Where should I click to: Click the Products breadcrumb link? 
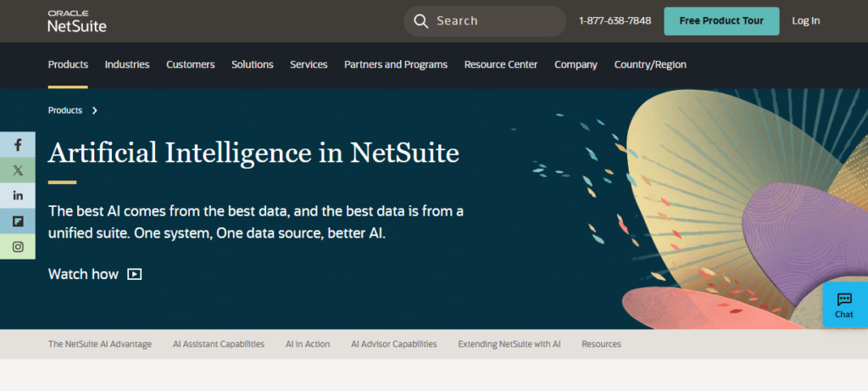(65, 110)
